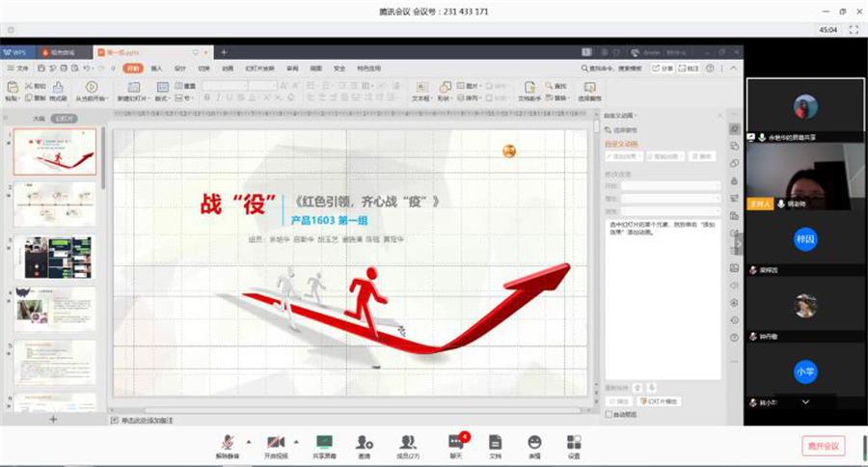
Task: Open the invite participants icon
Action: coord(364,443)
